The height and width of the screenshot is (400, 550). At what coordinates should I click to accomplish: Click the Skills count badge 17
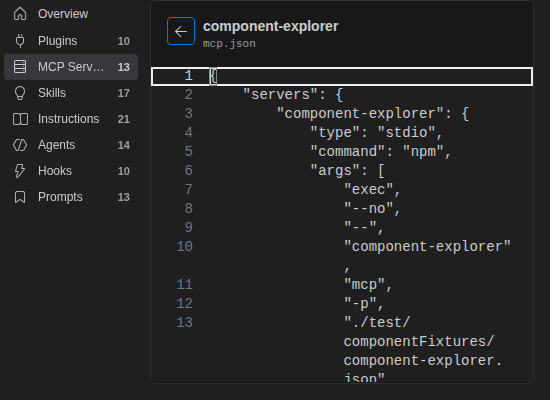coord(123,93)
